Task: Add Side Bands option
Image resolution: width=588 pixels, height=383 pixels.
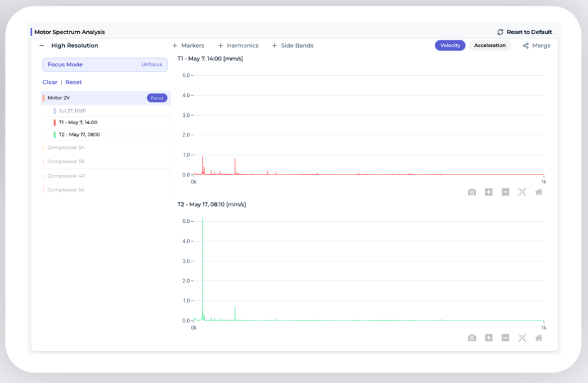Action: (x=292, y=46)
